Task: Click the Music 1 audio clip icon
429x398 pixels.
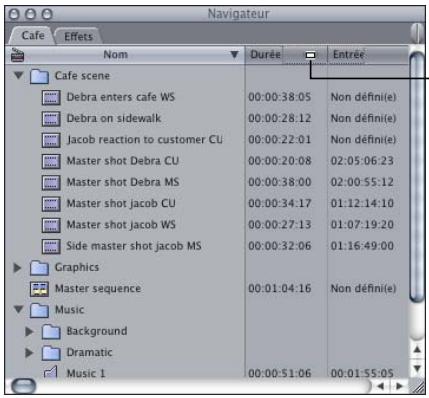Action: coord(51,372)
